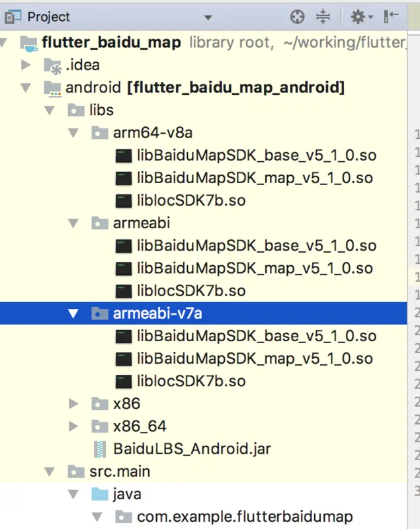Expand the x86 folder
Image resolution: width=420 pixels, height=529 pixels.
[x=73, y=403]
